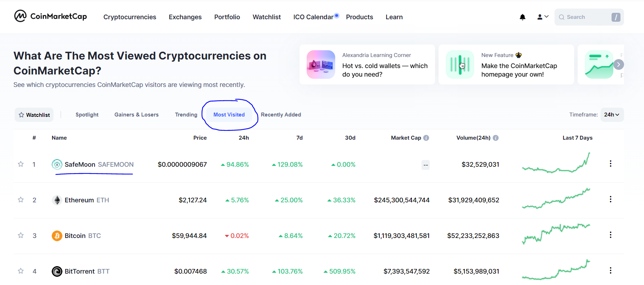Select the Most Visited tab
Image resolution: width=644 pixels, height=285 pixels.
[229, 115]
